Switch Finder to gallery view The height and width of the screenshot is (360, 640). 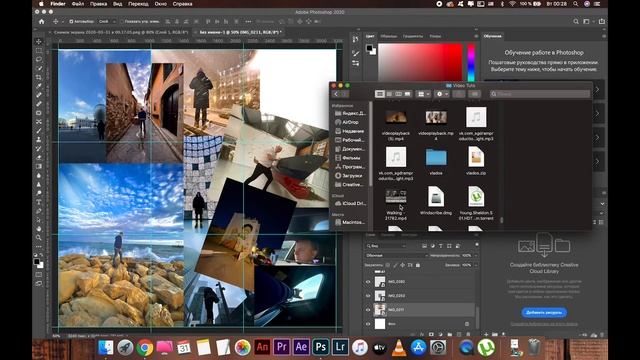click(407, 94)
